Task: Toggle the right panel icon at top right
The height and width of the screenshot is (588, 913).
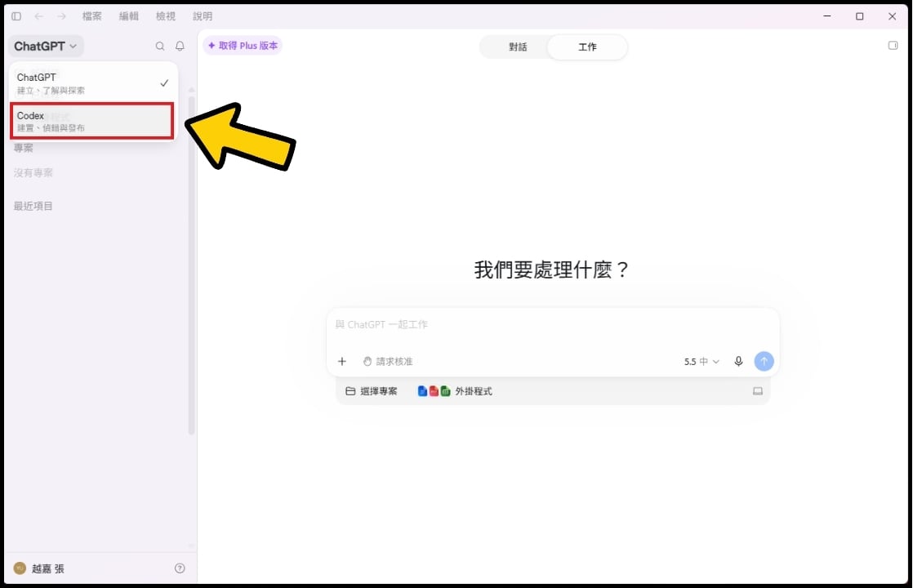Action: pyautogui.click(x=893, y=46)
